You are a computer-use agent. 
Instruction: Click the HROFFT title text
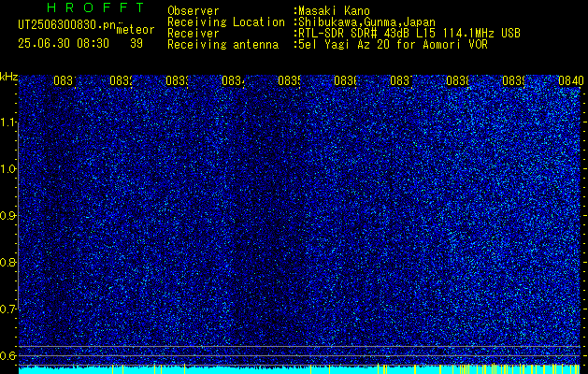click(95, 7)
